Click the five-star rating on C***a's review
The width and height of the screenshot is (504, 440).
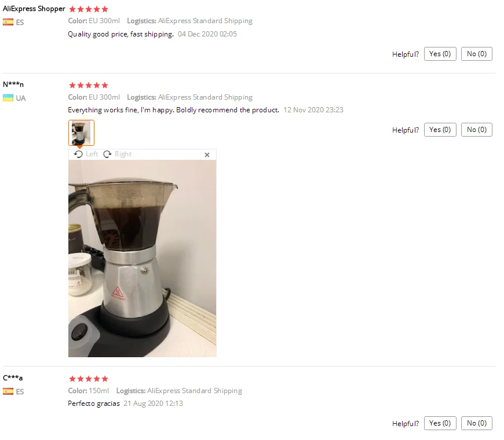click(x=89, y=379)
